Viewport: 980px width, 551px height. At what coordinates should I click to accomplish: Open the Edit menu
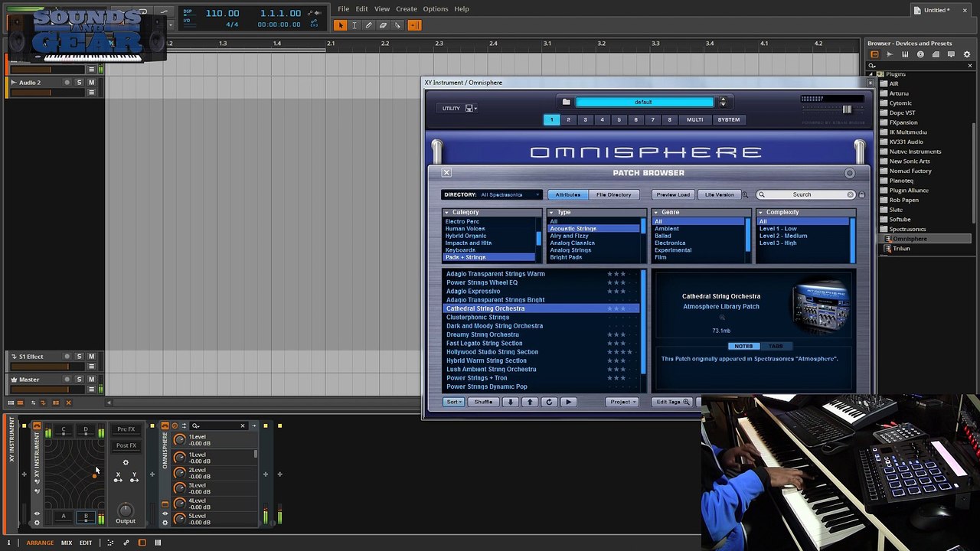(x=362, y=9)
